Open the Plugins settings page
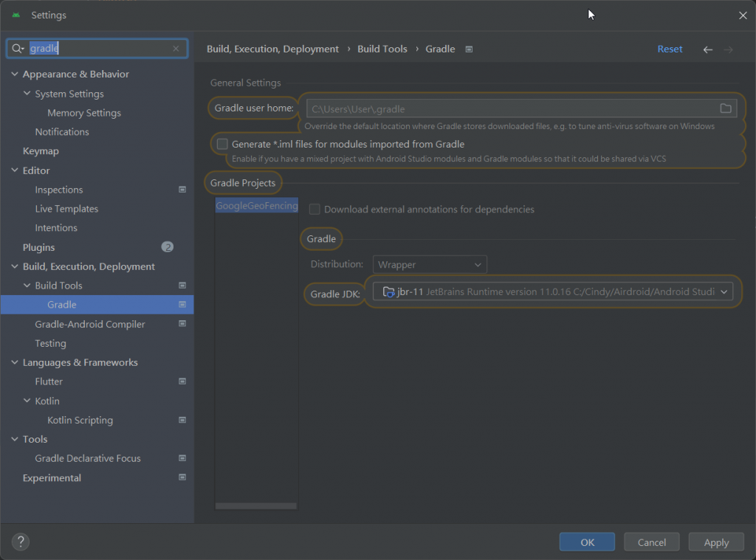Screen dimensions: 756x560 coord(38,247)
